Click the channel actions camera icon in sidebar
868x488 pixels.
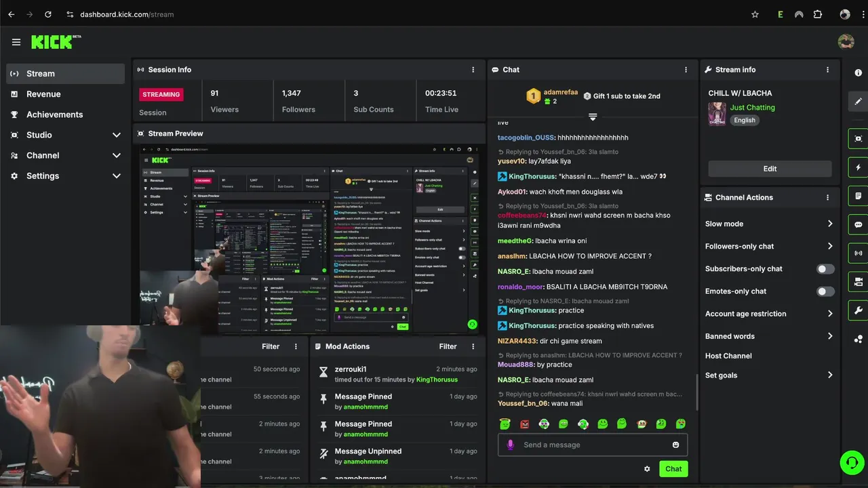tap(859, 282)
